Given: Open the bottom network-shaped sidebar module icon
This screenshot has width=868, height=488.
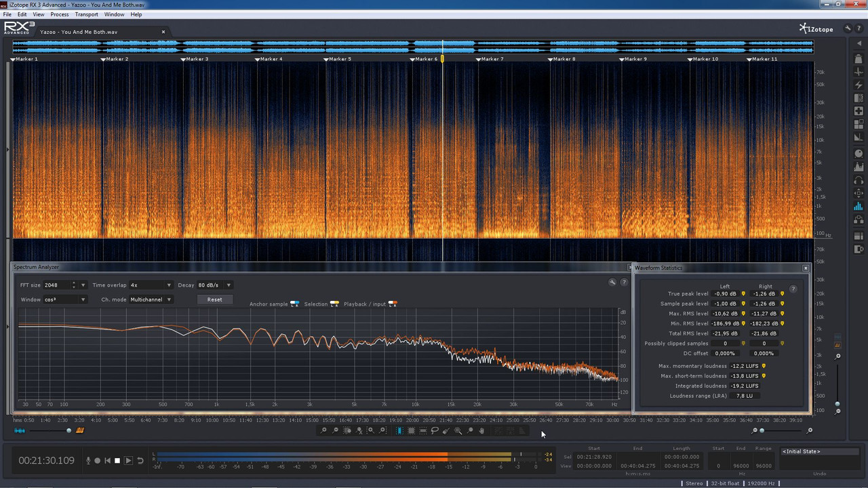Looking at the screenshot, I should click(x=859, y=219).
